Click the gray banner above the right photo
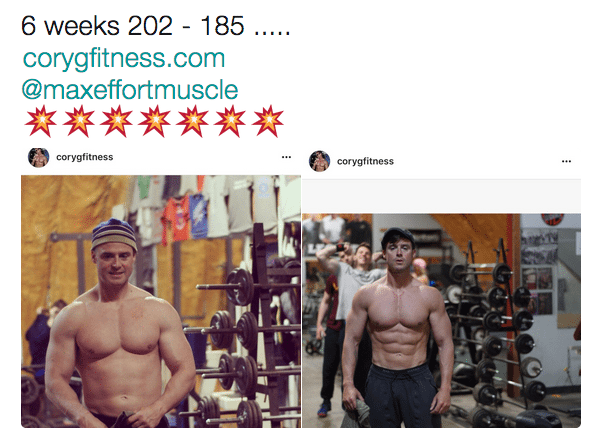 pos(441,195)
